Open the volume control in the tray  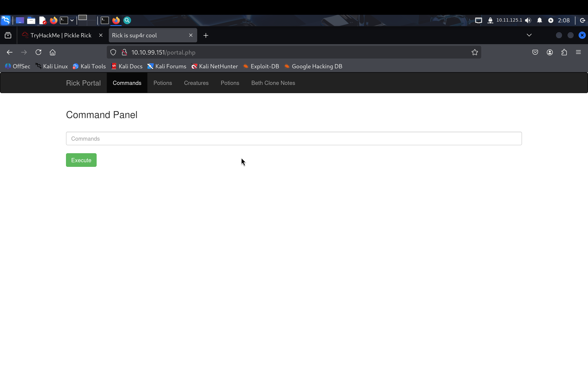coord(528,20)
